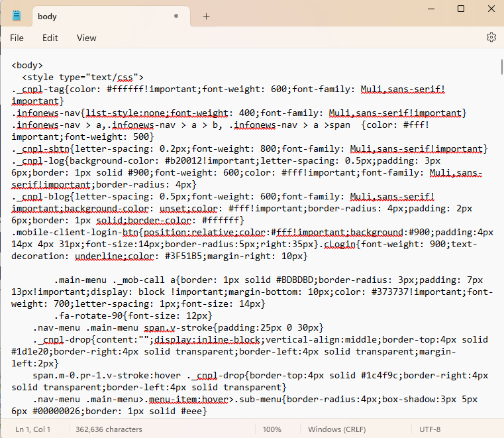Click the '._cnpl-sbtn{letter-spacing:' text
Viewport: 504px width, 438px height.
[83, 148]
